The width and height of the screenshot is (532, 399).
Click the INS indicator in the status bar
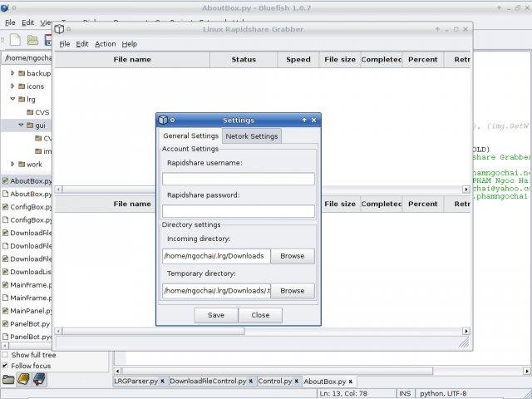(x=405, y=393)
